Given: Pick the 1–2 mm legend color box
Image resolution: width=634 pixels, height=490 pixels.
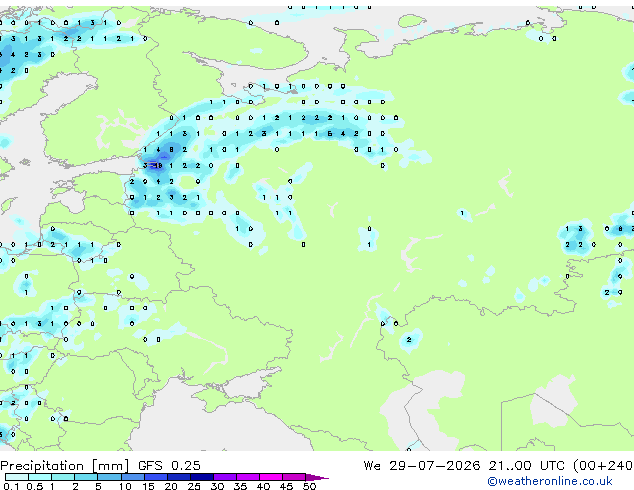Looking at the screenshot, I should coord(63,477).
